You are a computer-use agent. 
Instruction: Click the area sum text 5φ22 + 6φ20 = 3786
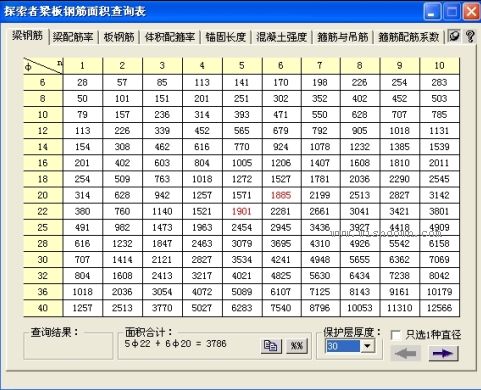[x=175, y=344]
